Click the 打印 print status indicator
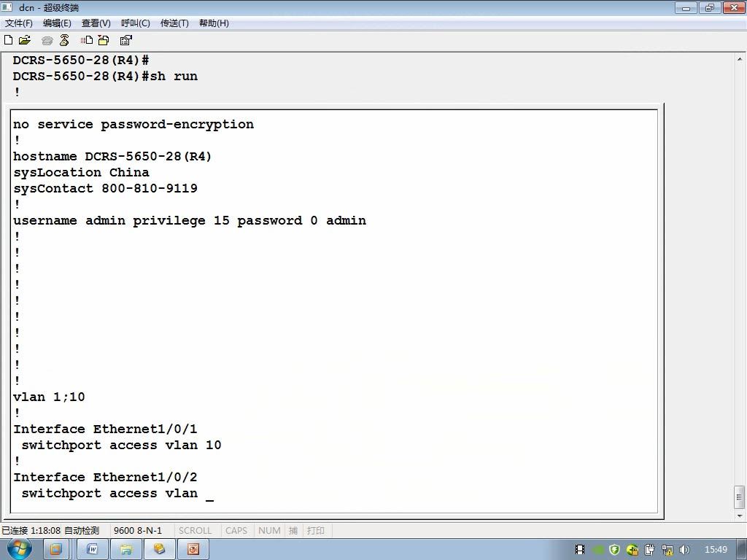The height and width of the screenshot is (560, 747). (x=315, y=531)
